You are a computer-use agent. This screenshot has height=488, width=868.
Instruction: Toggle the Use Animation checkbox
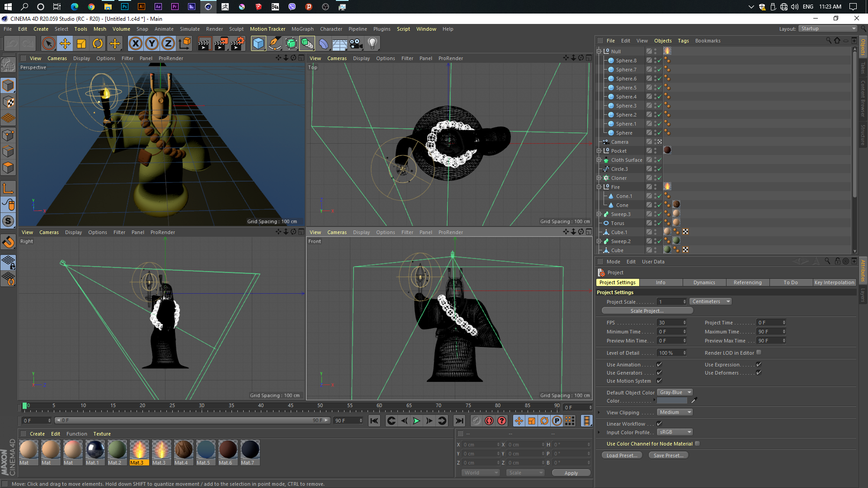[659, 365]
